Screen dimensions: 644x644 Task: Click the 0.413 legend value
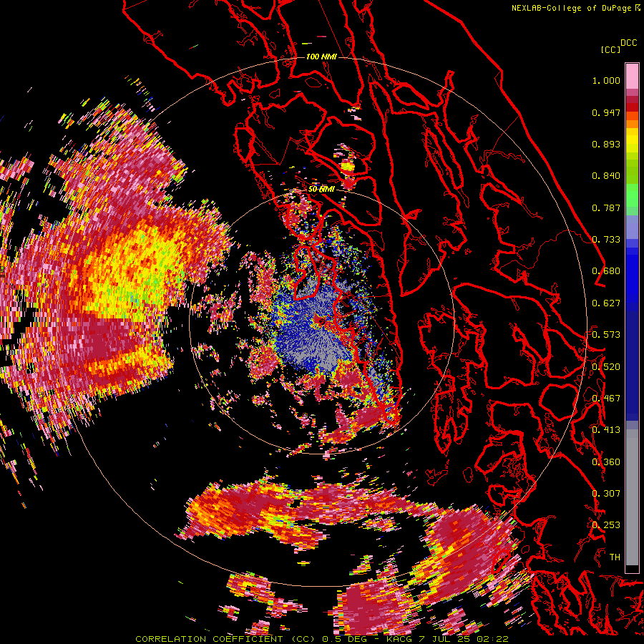(x=606, y=430)
